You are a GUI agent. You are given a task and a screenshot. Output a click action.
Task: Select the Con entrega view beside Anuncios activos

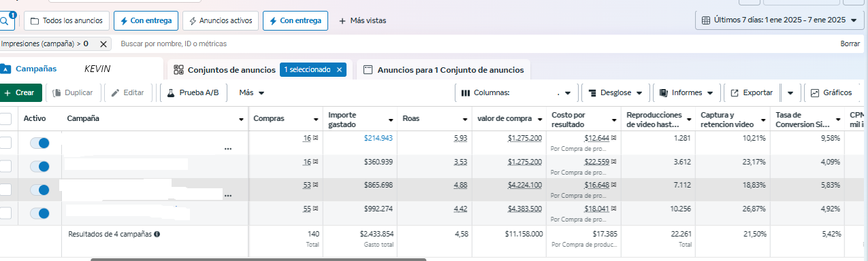(295, 20)
